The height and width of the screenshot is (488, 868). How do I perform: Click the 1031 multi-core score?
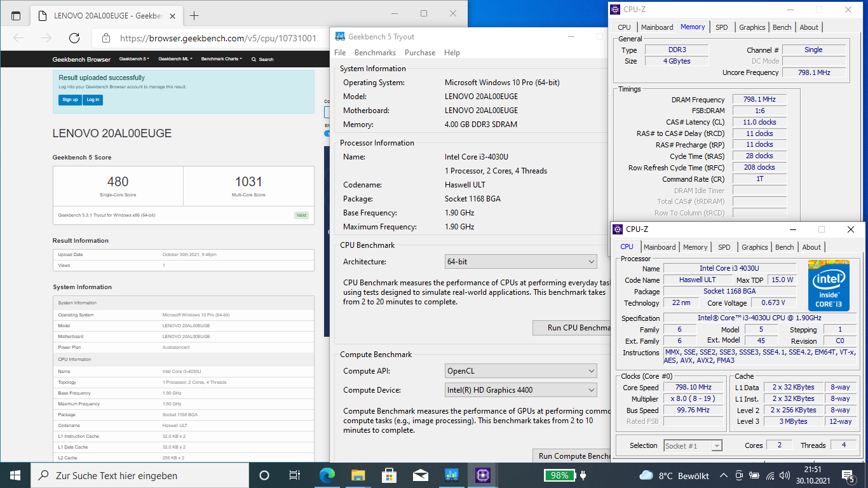click(x=248, y=182)
